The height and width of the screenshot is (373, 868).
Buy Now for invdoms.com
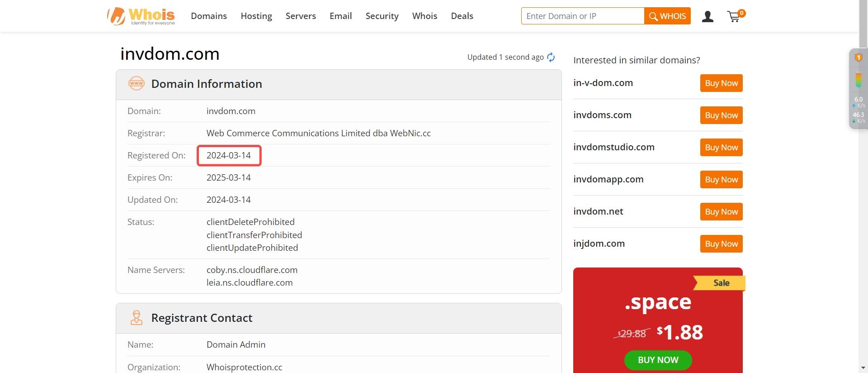(721, 115)
